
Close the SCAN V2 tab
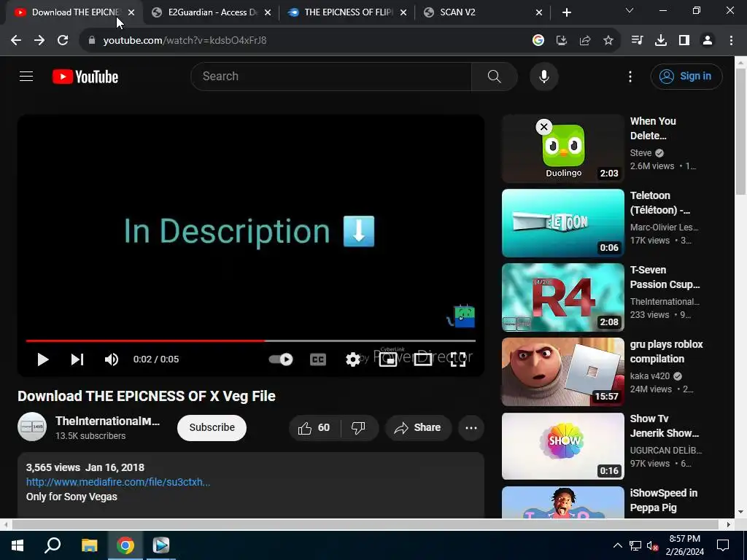tap(539, 12)
